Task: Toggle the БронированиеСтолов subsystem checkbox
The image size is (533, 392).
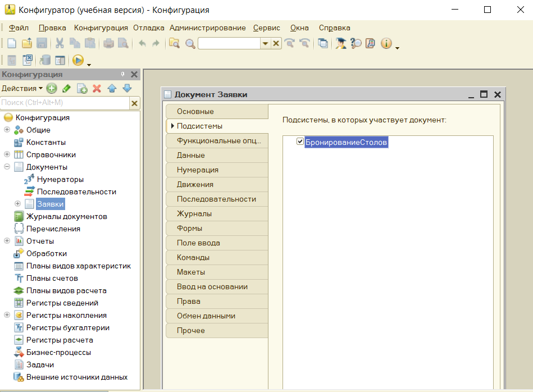Action: click(x=300, y=142)
